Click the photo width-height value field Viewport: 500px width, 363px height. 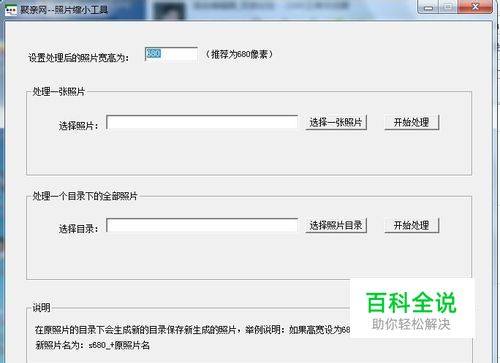click(171, 54)
